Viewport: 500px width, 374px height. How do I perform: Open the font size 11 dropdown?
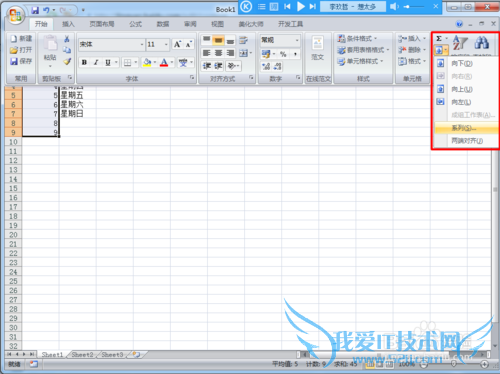pyautogui.click(x=166, y=44)
